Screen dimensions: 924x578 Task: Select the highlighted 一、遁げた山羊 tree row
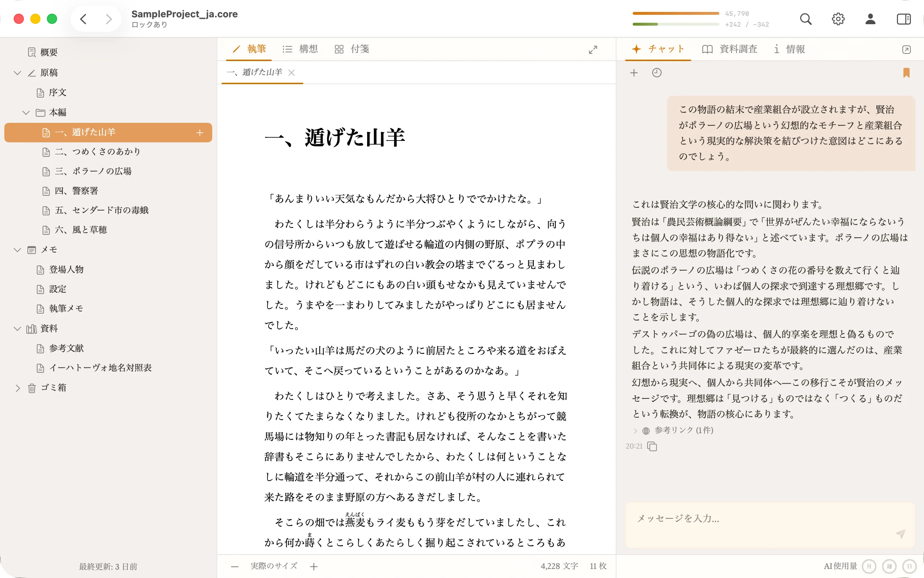click(x=108, y=132)
